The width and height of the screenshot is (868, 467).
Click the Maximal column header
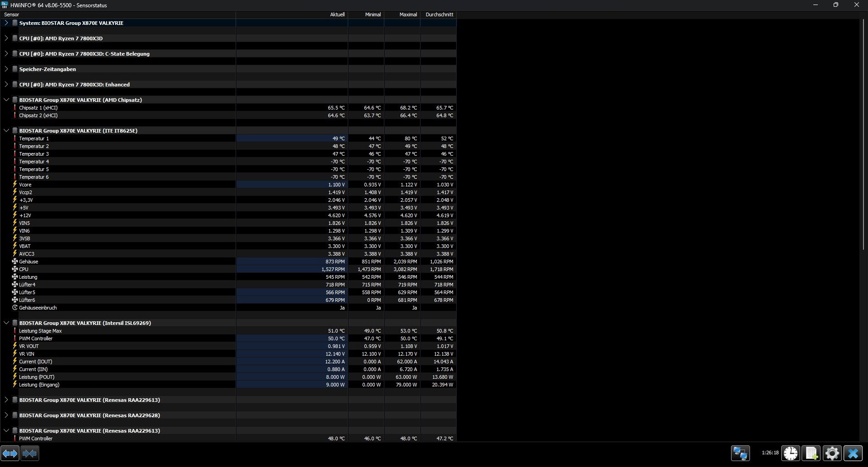coord(407,14)
